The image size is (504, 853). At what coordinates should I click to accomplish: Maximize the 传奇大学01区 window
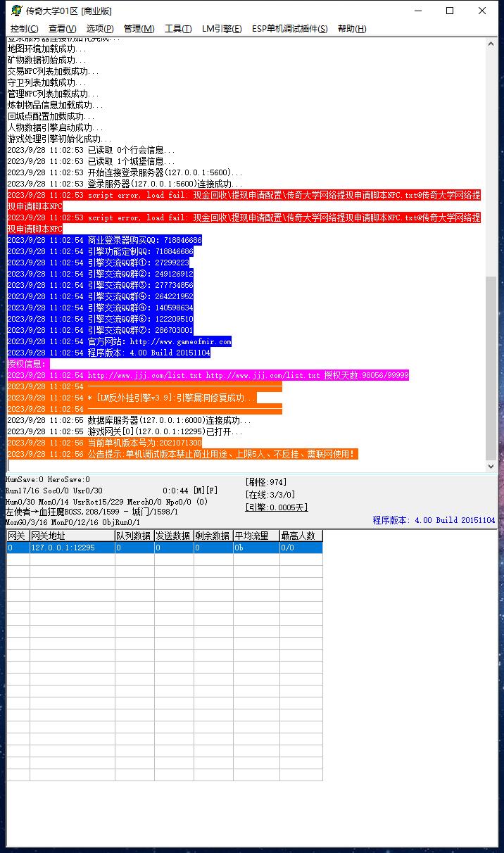point(451,11)
